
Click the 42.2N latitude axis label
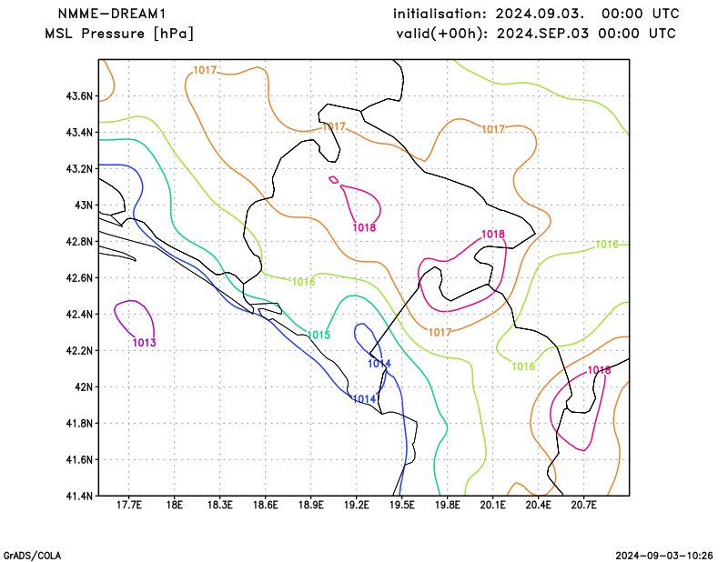[x=79, y=351]
